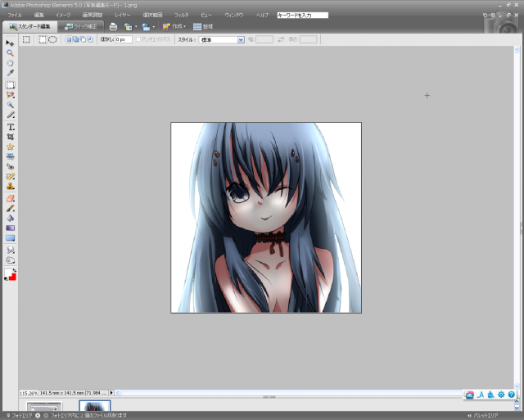Select the Rectangle shape tool
Screen dimensions: 524x420
coord(11,238)
